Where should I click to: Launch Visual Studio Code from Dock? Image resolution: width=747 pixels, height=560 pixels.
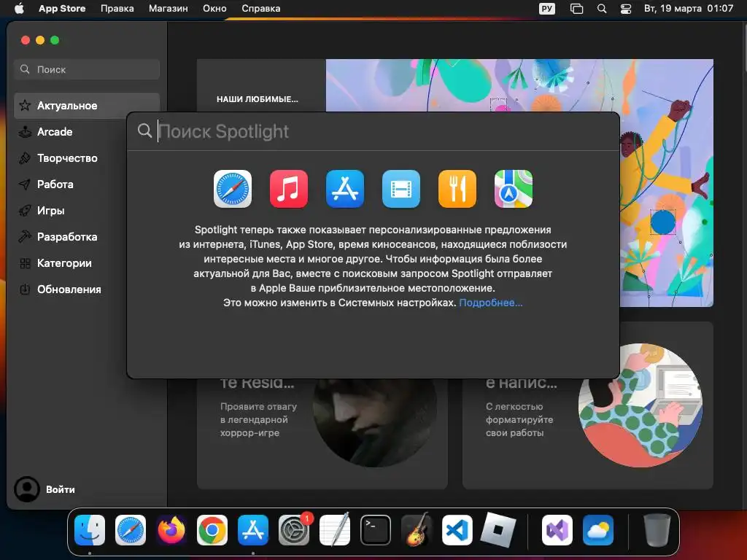pos(457,530)
